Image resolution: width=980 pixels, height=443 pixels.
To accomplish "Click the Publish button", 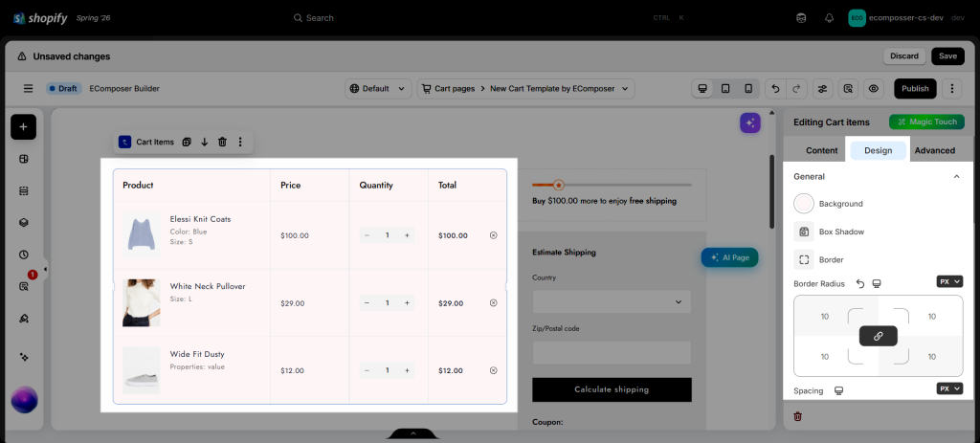I will click(915, 89).
